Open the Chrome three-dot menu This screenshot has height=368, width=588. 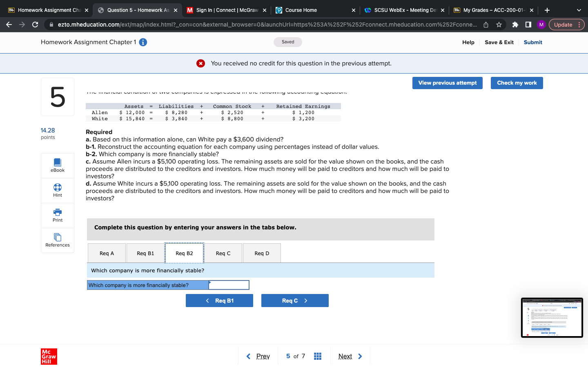click(x=579, y=25)
